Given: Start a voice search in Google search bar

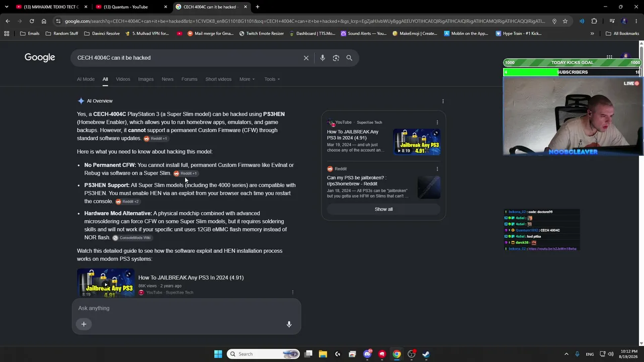Looking at the screenshot, I should (323, 58).
